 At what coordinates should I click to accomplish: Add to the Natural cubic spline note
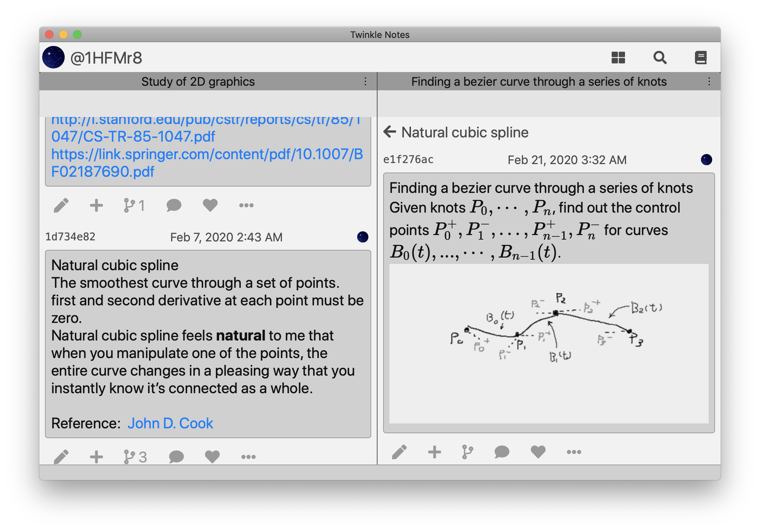click(x=96, y=457)
